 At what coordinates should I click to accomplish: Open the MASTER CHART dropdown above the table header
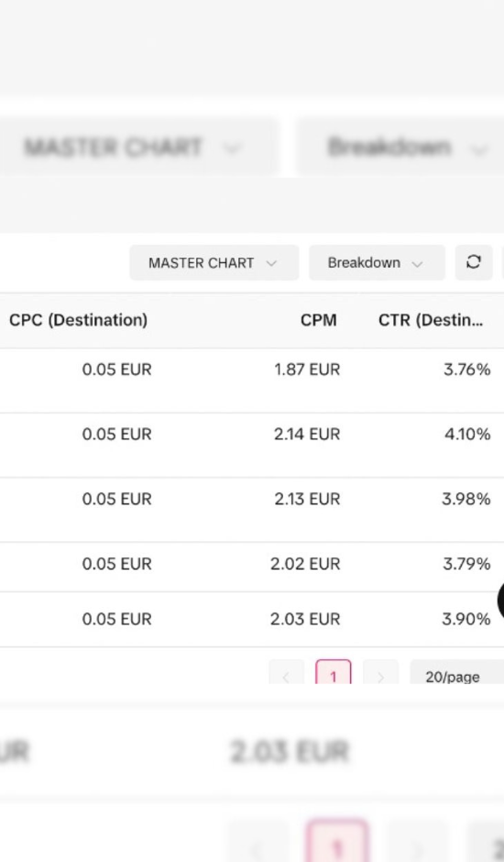pyautogui.click(x=214, y=263)
